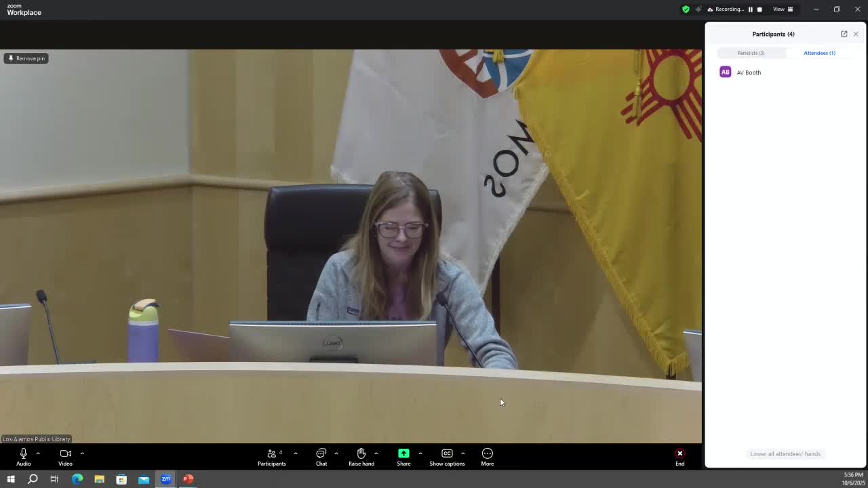The height and width of the screenshot is (488, 868).
Task: Pop out the Participants panel
Action: tap(844, 34)
